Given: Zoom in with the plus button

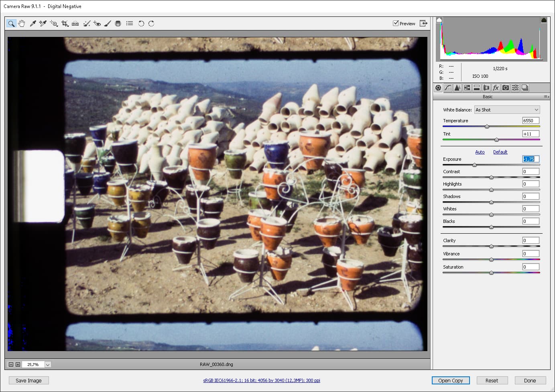Looking at the screenshot, I should (18, 364).
